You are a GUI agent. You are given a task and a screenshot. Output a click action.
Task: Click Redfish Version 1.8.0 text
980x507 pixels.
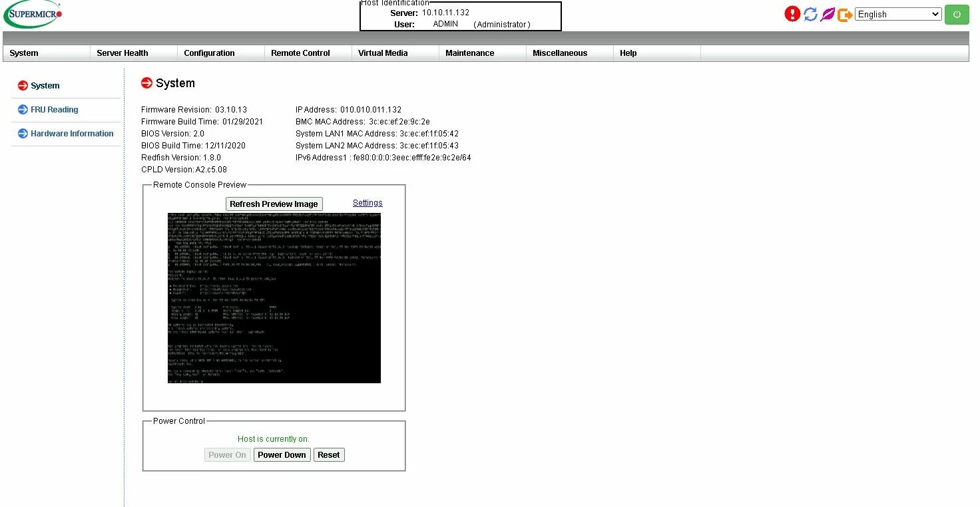tap(181, 158)
